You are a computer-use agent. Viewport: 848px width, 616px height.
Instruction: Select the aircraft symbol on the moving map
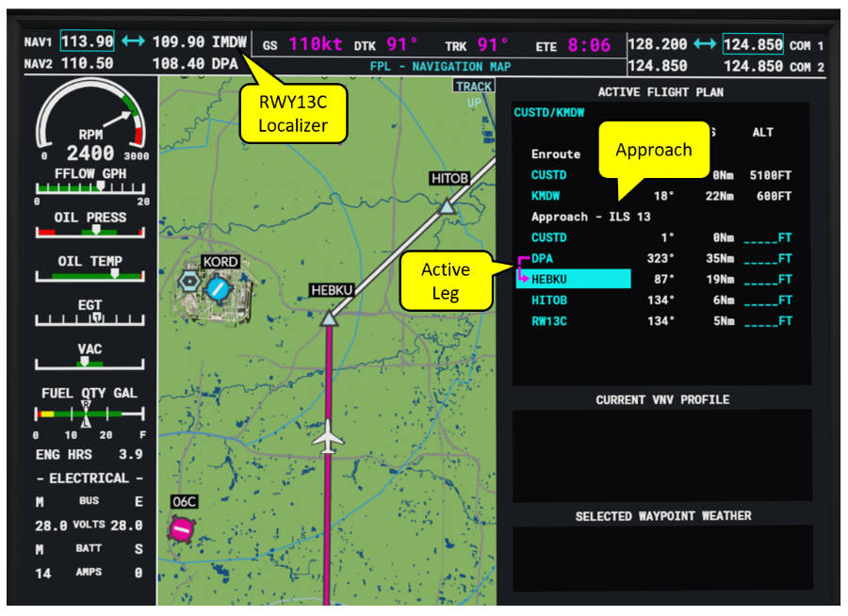(330, 438)
